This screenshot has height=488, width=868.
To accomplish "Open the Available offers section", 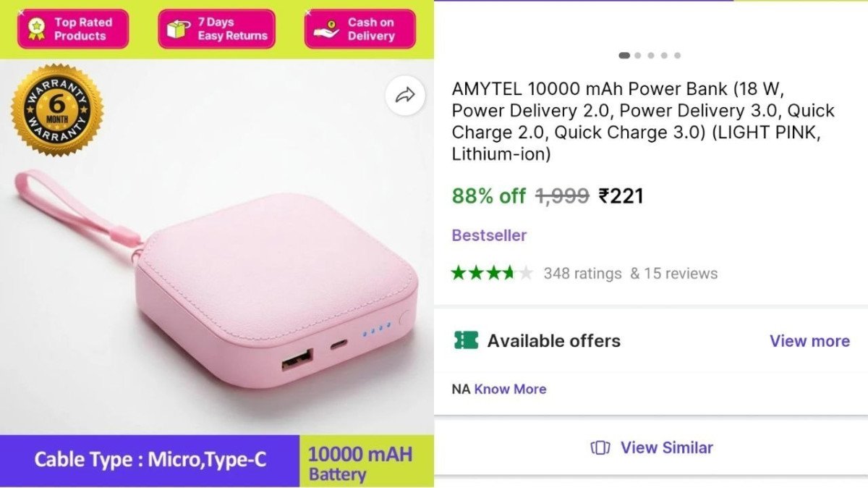I will [x=554, y=340].
